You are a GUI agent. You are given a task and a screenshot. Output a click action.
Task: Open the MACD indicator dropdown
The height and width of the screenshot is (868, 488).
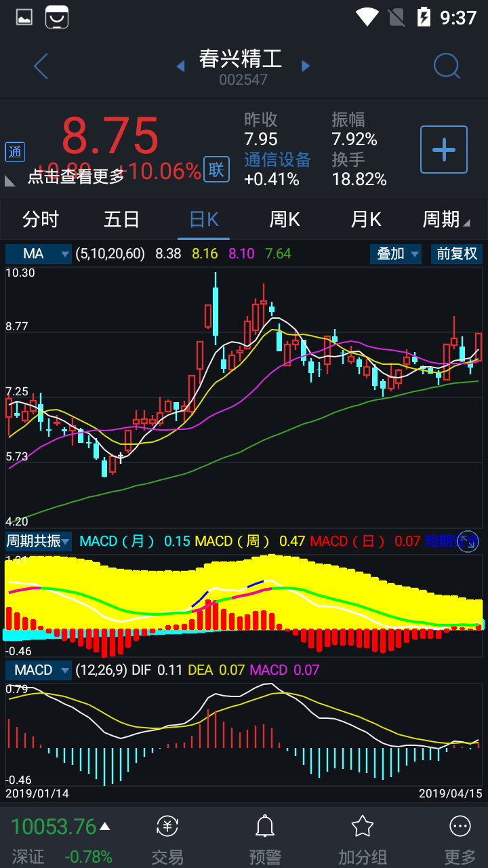(x=39, y=670)
